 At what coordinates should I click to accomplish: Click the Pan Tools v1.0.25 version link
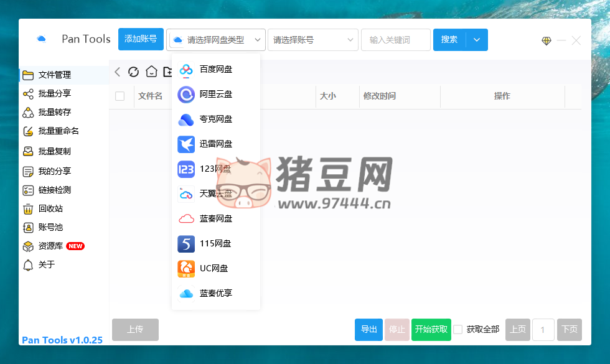tap(62, 340)
